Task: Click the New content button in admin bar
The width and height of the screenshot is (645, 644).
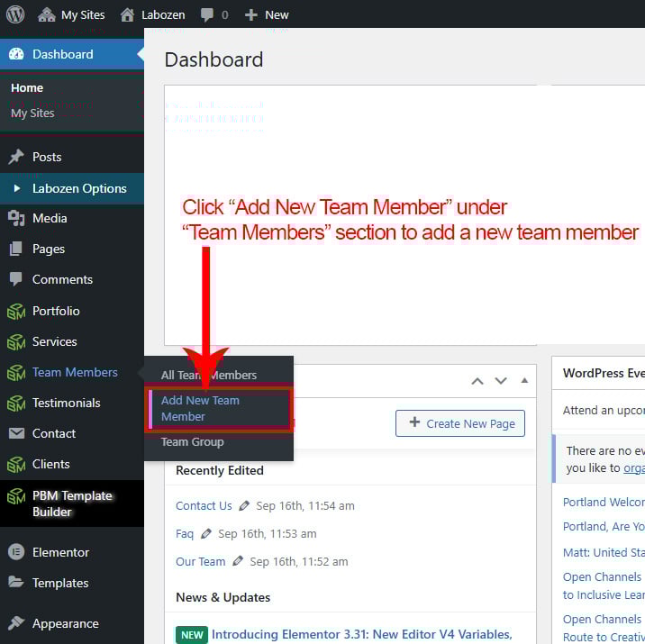Action: [267, 14]
